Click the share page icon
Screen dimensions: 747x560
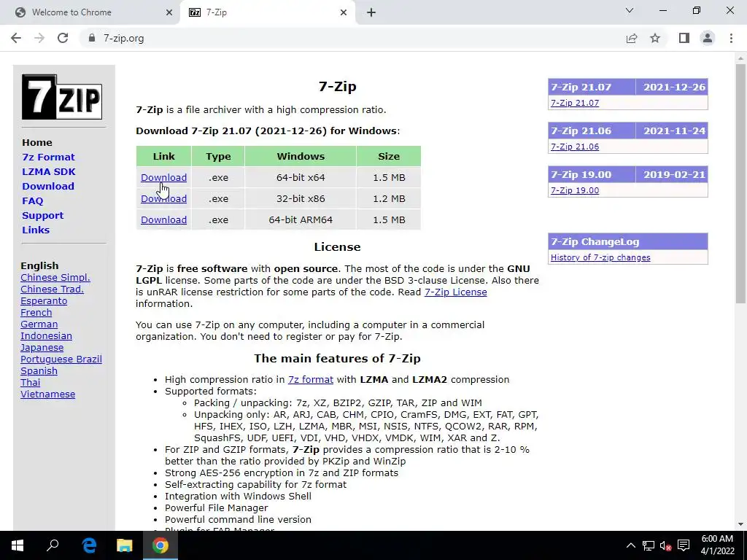pos(632,38)
